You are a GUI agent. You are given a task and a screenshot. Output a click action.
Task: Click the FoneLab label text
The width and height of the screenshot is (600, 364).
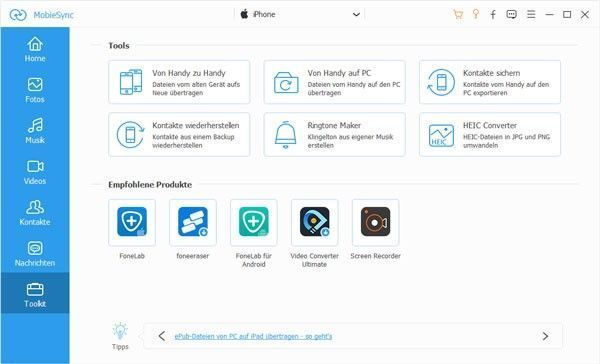[x=132, y=256]
